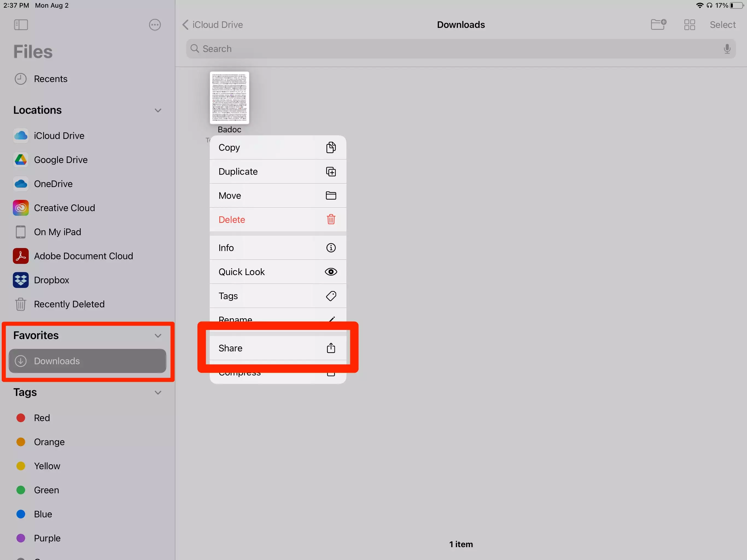Collapse the Locations section
This screenshot has height=560, width=747.
(x=158, y=110)
